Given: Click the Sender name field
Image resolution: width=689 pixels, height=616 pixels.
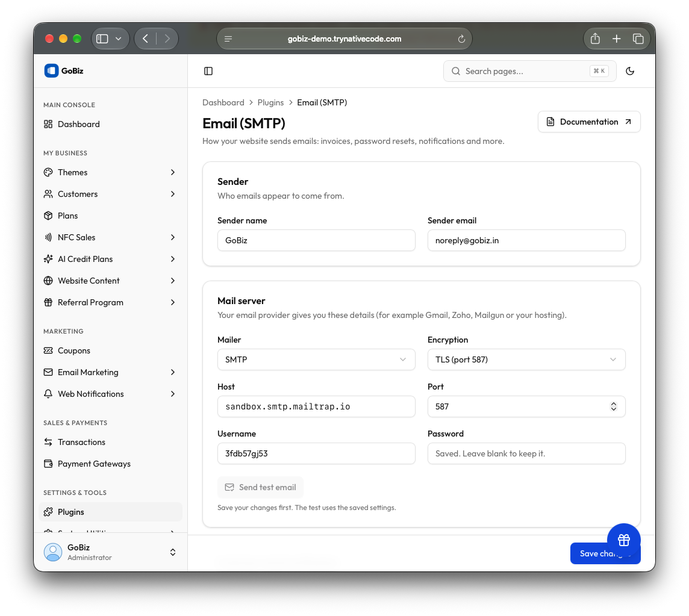Looking at the screenshot, I should 316,240.
